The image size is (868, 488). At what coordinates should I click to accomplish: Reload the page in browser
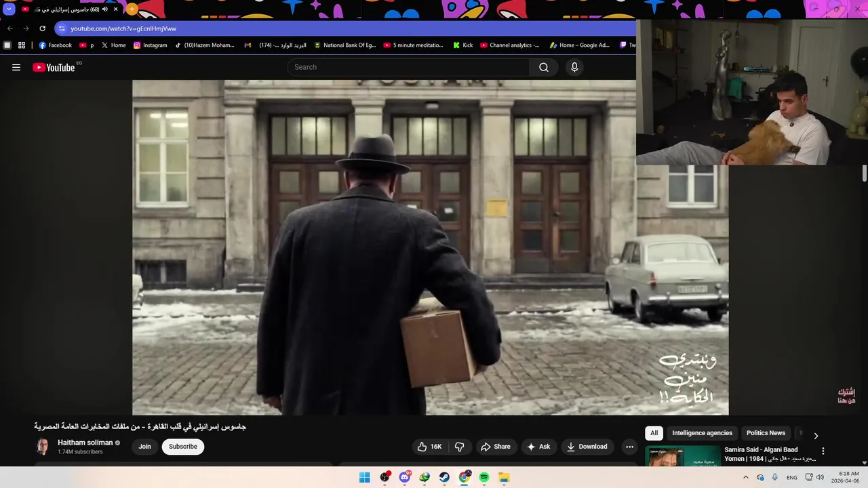coord(42,28)
